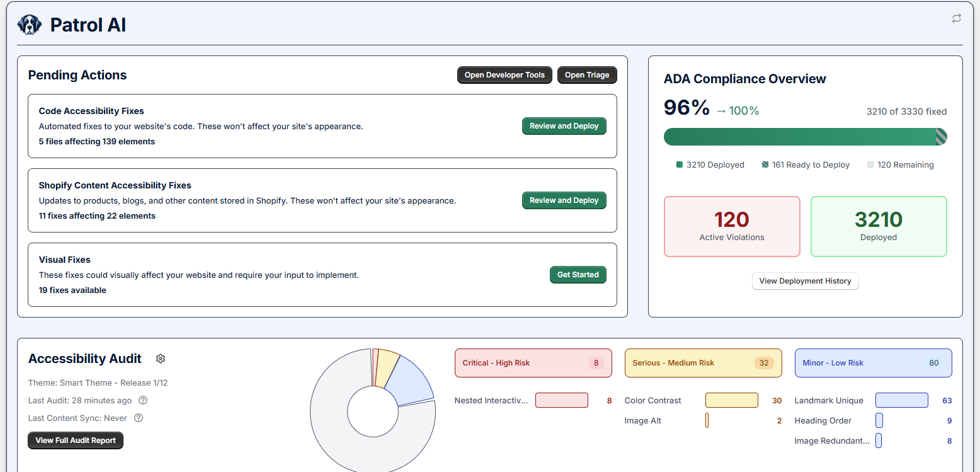Select the Serious - Medium Risk category
Screen dimensions: 980x472
pyautogui.click(x=703, y=363)
